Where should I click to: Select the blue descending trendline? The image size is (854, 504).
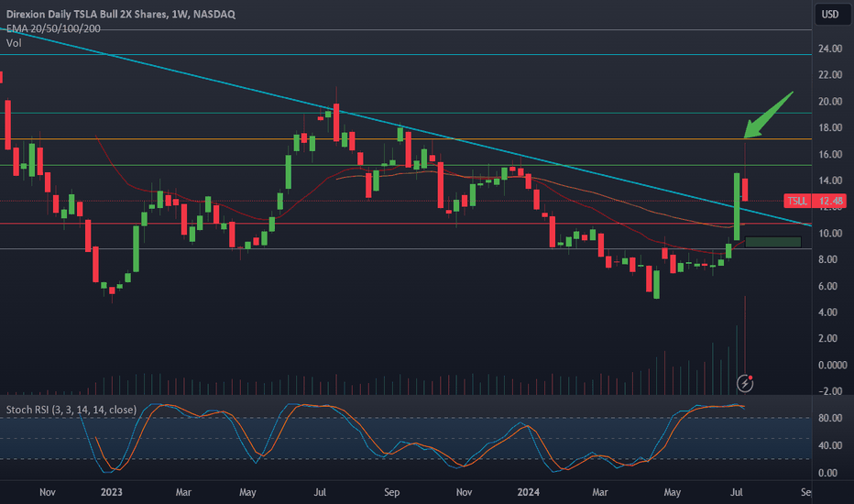[406, 127]
